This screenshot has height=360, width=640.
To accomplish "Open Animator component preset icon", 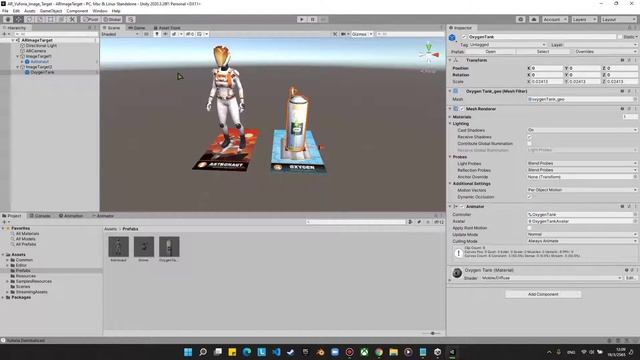I will tap(629, 207).
